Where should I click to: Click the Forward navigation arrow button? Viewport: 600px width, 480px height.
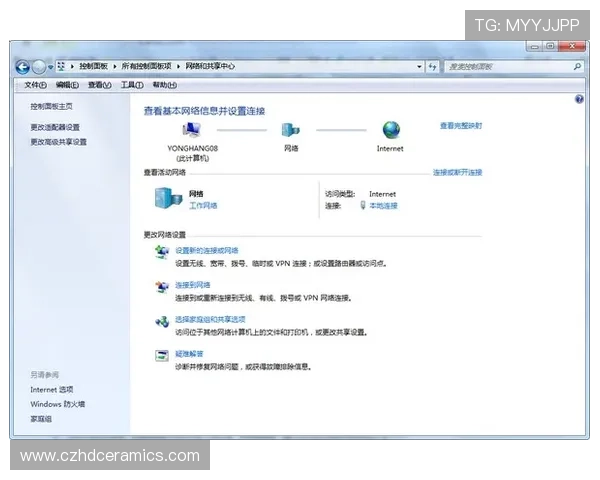39,67
